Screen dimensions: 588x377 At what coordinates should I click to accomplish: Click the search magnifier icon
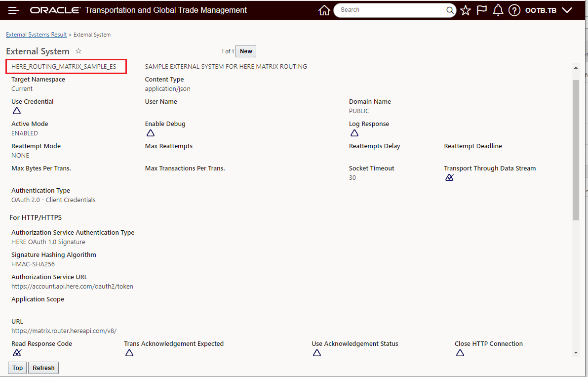tap(450, 10)
